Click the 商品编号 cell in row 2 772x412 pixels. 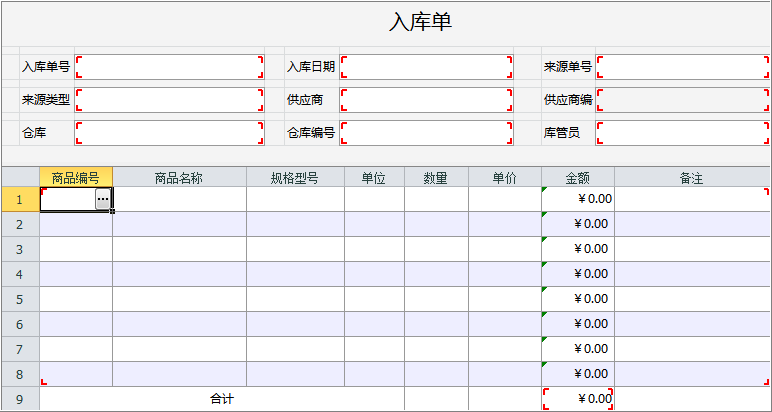[x=76, y=224]
